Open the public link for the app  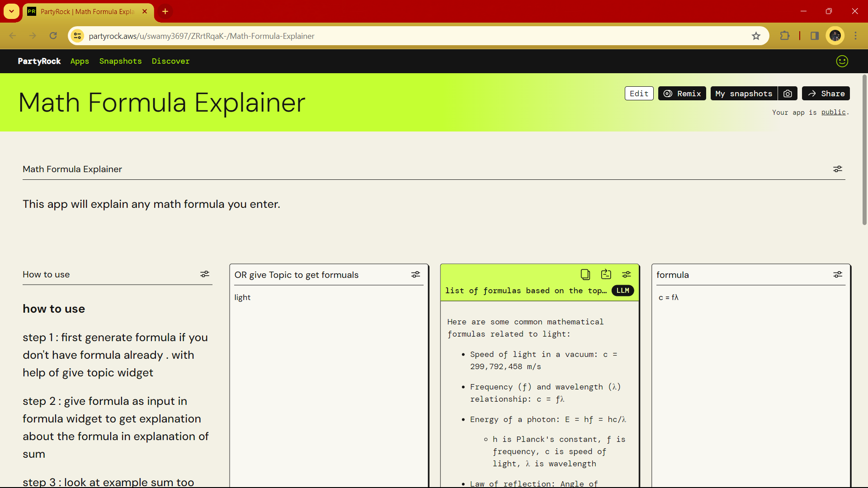[834, 113]
